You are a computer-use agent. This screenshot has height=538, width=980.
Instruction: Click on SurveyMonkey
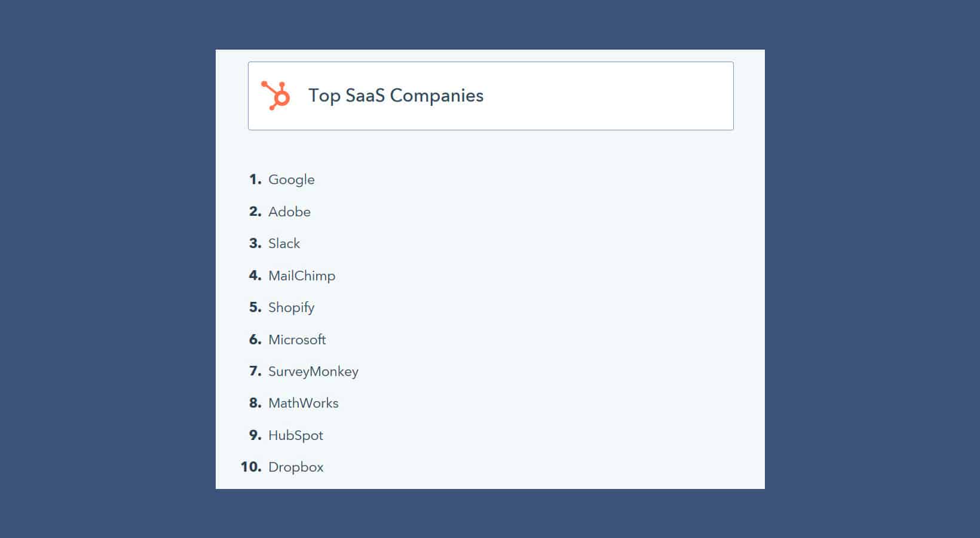313,372
